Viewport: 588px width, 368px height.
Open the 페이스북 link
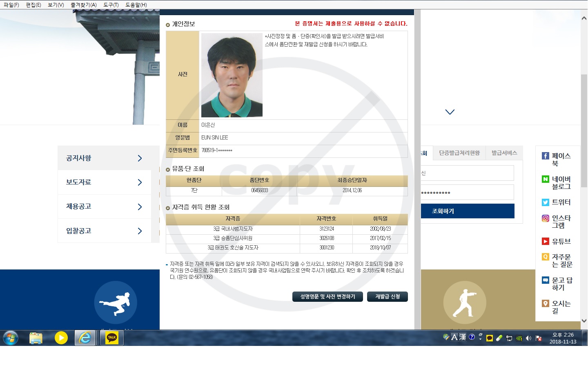(x=561, y=159)
